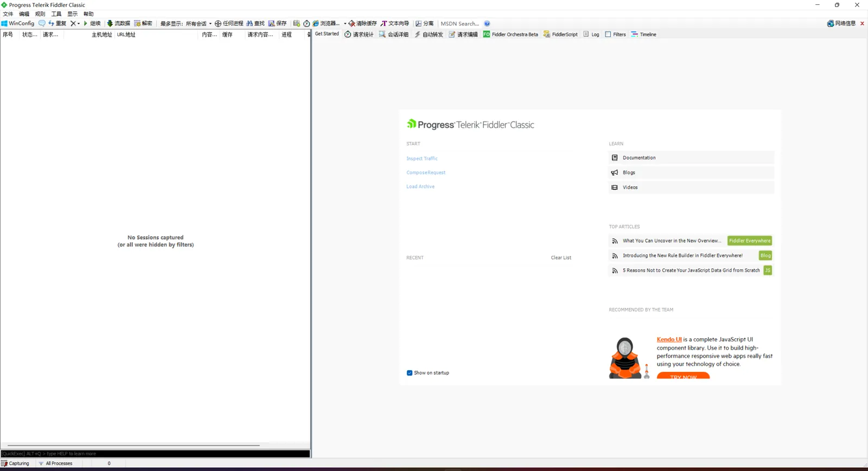868x471 pixels.
Task: Click All Processes filter in status bar
Action: click(55, 463)
